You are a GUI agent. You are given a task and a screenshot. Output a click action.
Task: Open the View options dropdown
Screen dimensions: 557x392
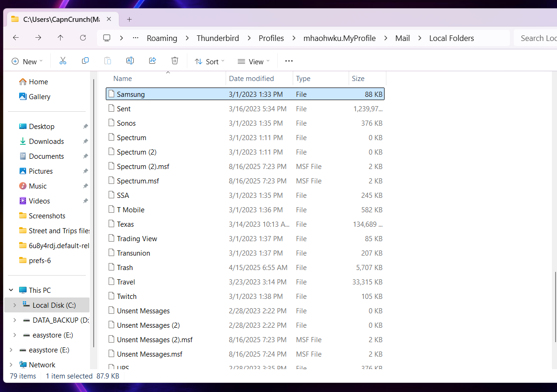tap(254, 61)
